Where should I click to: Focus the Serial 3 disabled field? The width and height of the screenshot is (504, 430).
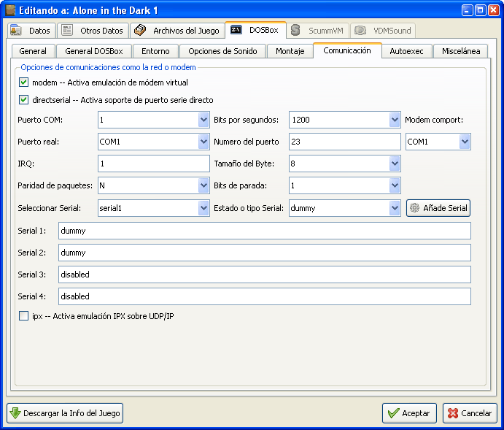(x=265, y=274)
